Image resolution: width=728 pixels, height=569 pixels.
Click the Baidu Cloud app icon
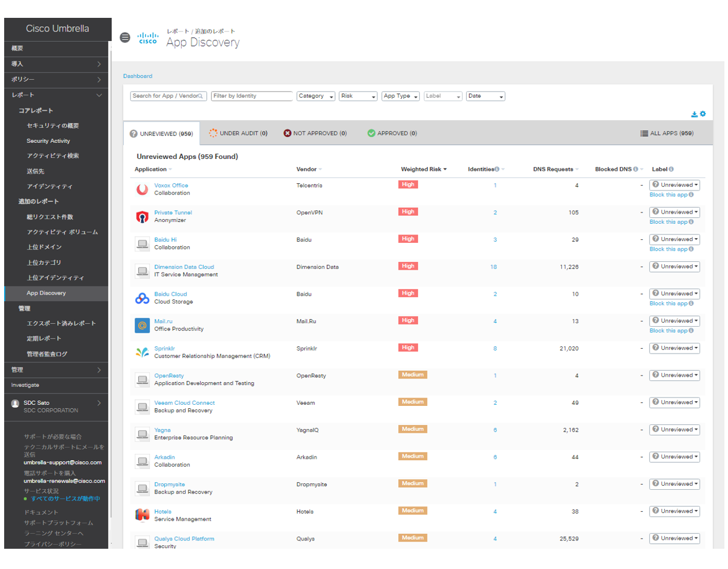pos(142,298)
